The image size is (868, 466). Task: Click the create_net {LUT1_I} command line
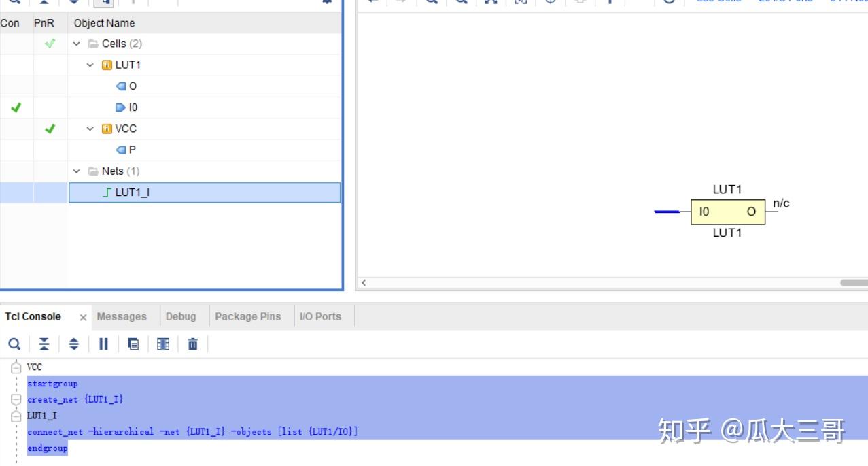click(75, 399)
